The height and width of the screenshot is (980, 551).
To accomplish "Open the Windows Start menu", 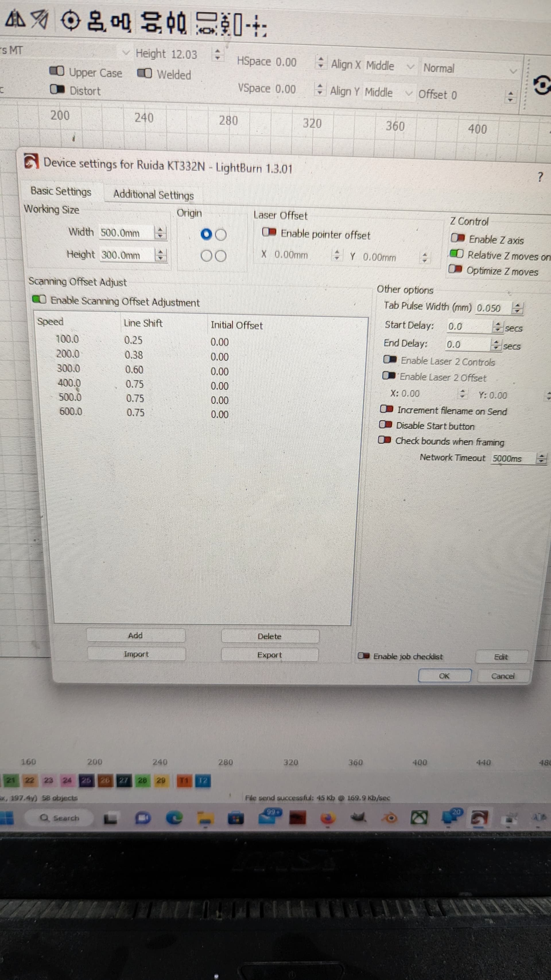I will tap(7, 817).
